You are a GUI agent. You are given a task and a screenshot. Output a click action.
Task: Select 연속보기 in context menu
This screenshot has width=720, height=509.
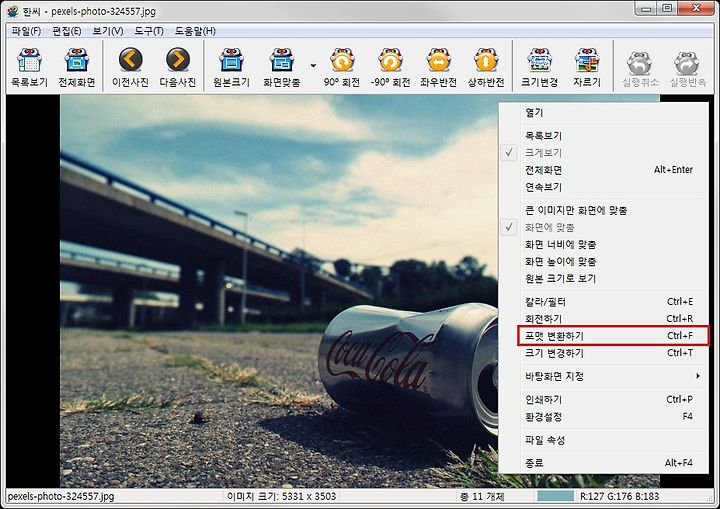click(x=604, y=187)
